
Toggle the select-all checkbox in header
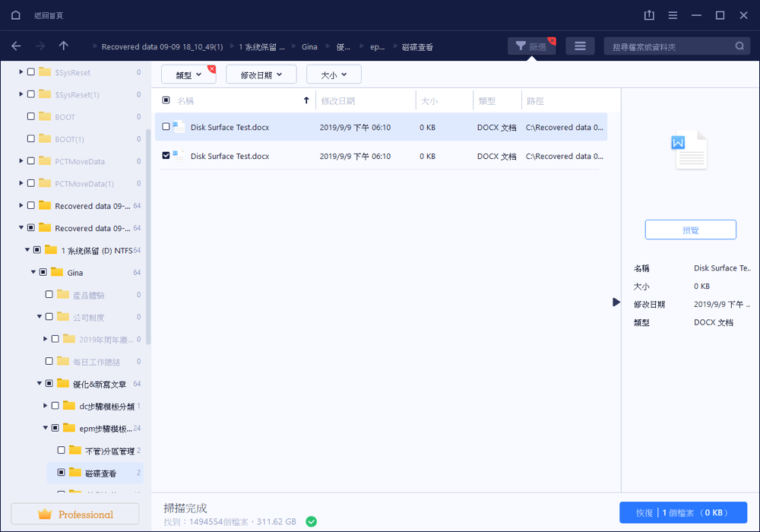tap(166, 100)
